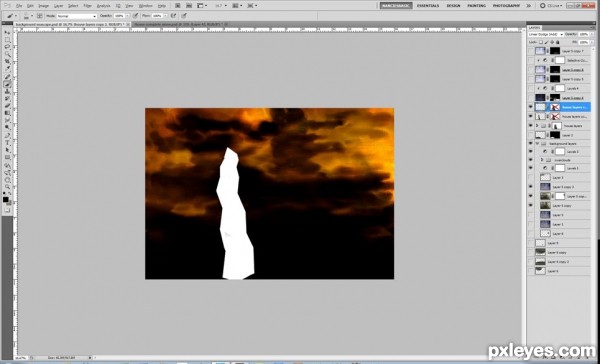Switch to the Painting workspace
The image size is (600, 364).
[x=477, y=6]
